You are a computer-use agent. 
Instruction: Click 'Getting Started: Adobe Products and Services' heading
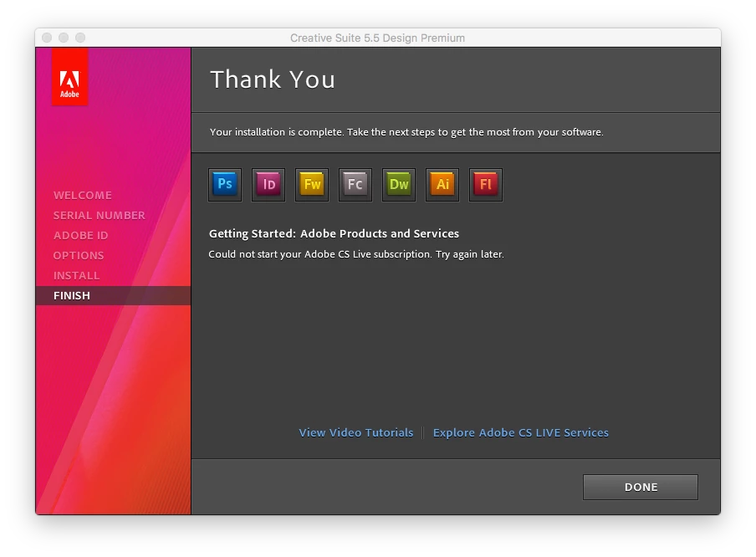click(334, 234)
